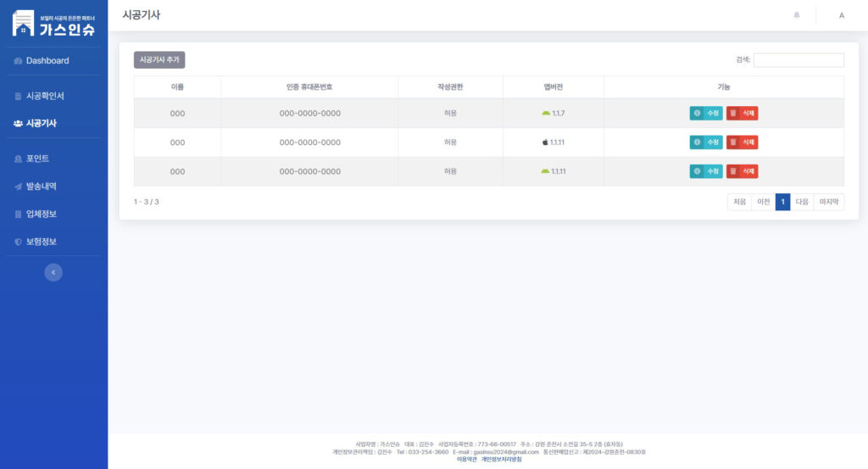Image resolution: width=868 pixels, height=469 pixels.
Task: Click the 검색 search input field
Action: (x=798, y=60)
